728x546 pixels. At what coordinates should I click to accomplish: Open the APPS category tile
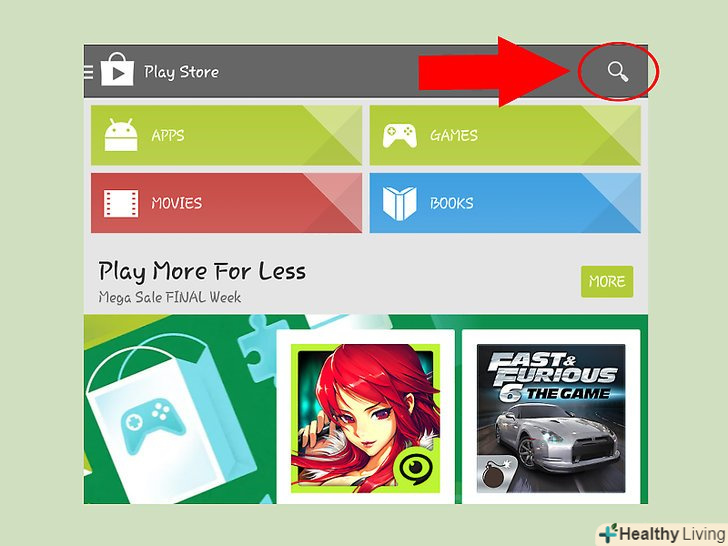click(226, 135)
